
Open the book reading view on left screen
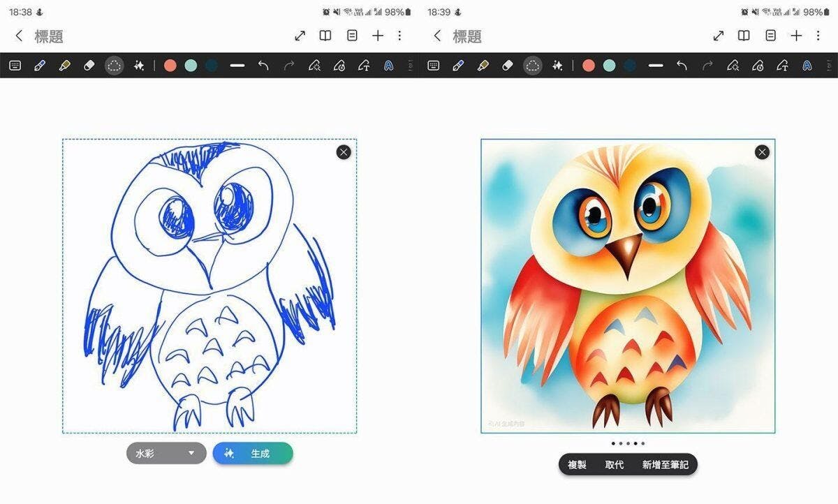tap(325, 36)
